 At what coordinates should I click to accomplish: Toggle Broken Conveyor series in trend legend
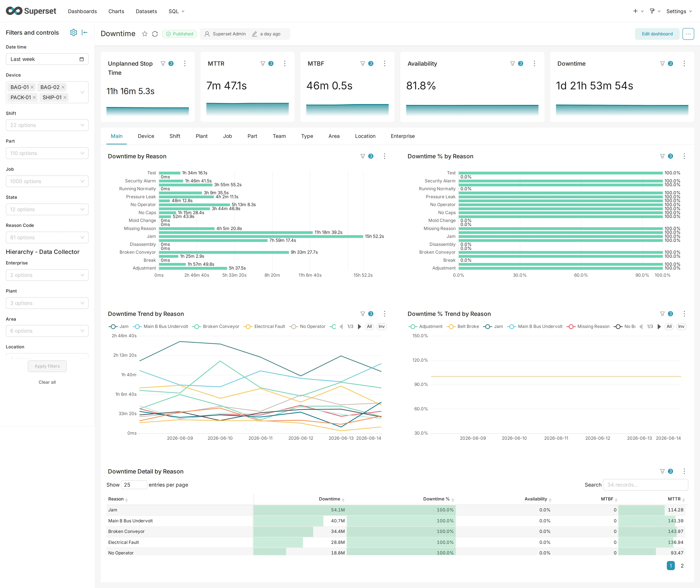click(216, 326)
